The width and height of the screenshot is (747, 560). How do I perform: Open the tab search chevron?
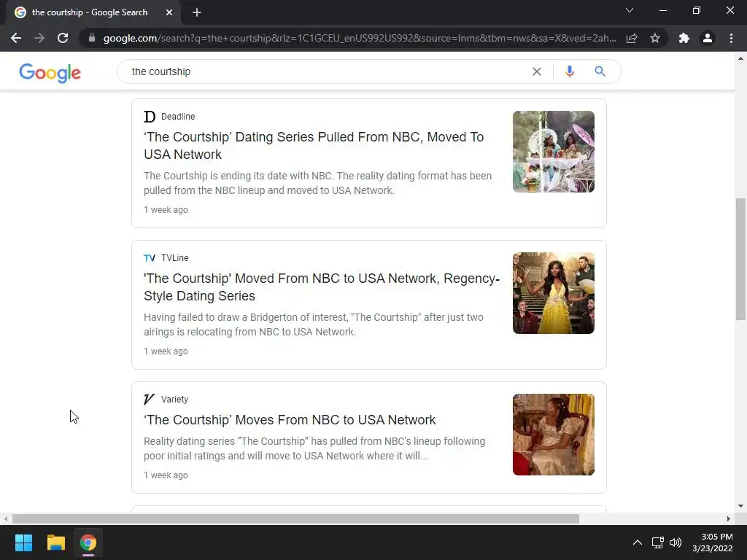630,10
